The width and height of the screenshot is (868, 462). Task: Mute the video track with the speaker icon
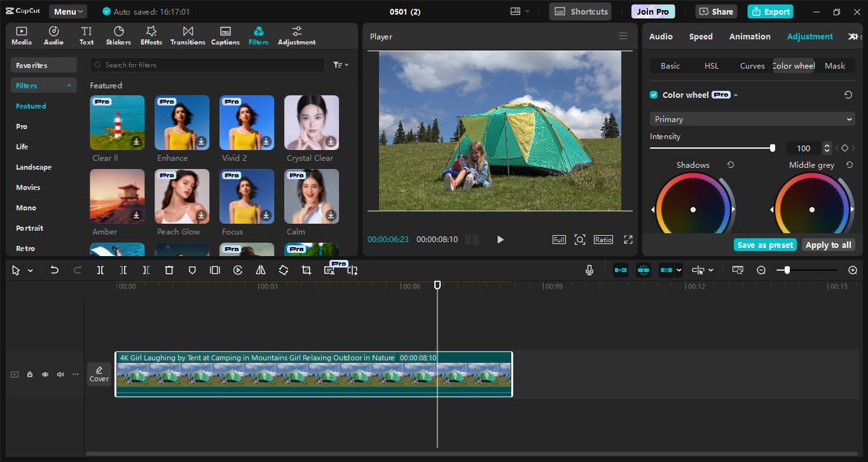click(x=60, y=374)
